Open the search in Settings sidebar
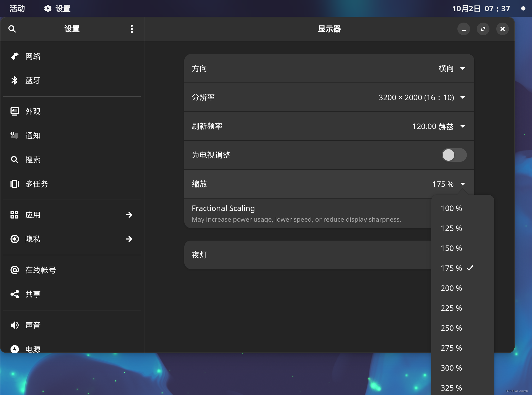 [12, 29]
